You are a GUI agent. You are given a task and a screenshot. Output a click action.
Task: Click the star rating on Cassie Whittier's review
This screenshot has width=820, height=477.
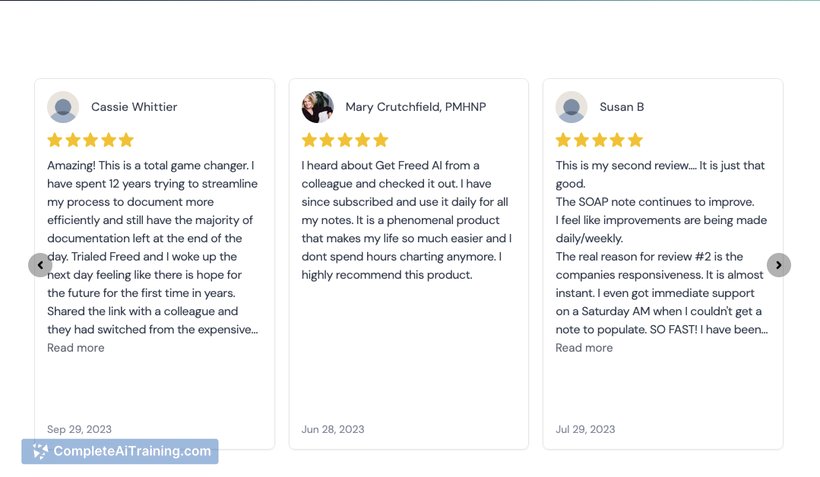pyautogui.click(x=90, y=140)
